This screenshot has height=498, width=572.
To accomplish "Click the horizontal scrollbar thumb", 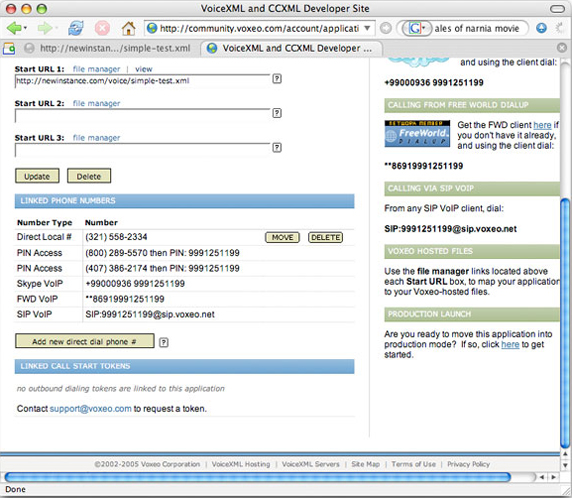I will (258, 477).
